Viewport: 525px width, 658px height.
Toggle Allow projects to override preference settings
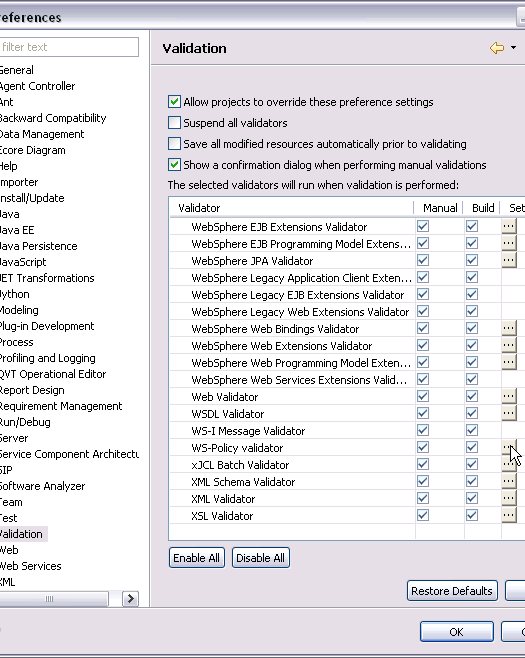click(x=174, y=102)
